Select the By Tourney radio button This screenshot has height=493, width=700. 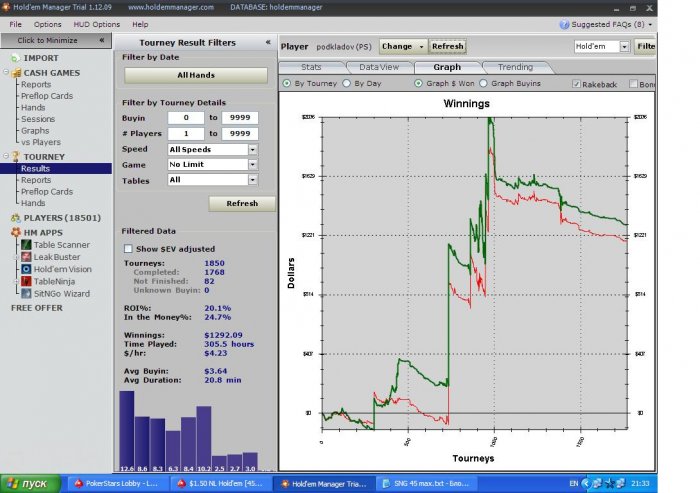point(287,83)
